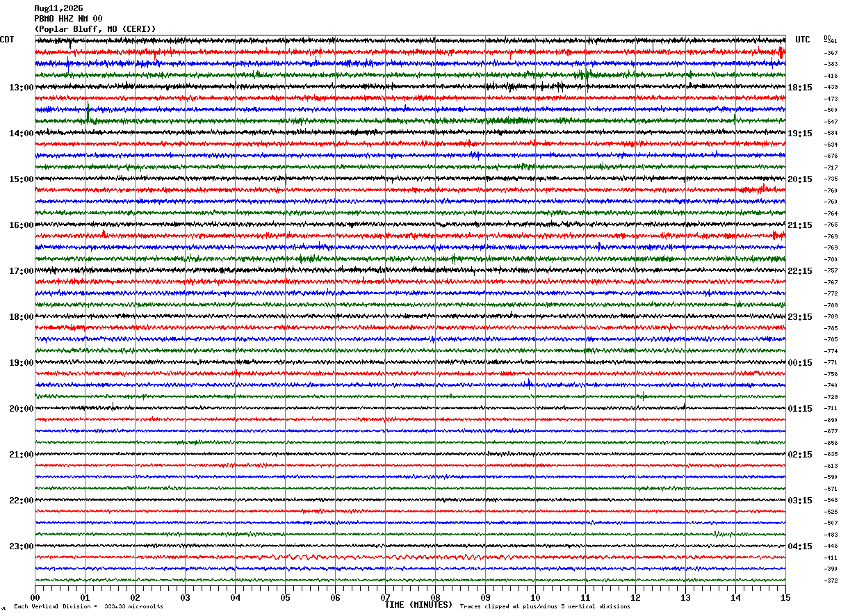Click minute tick label '03' on the axis
The image size is (841, 616).
tap(185, 597)
